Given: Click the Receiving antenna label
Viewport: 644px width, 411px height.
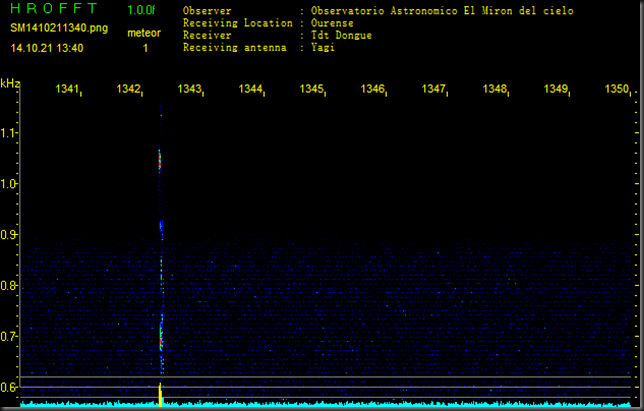Looking at the screenshot, I should click(x=235, y=48).
